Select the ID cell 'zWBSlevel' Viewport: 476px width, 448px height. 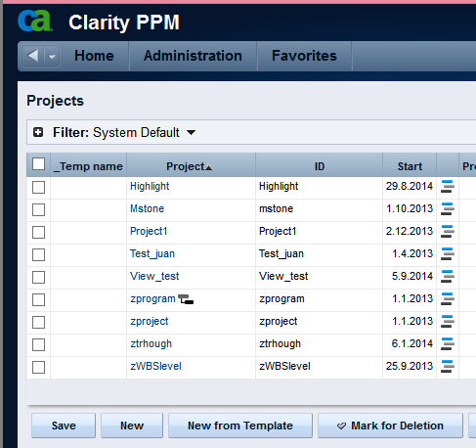pos(284,366)
